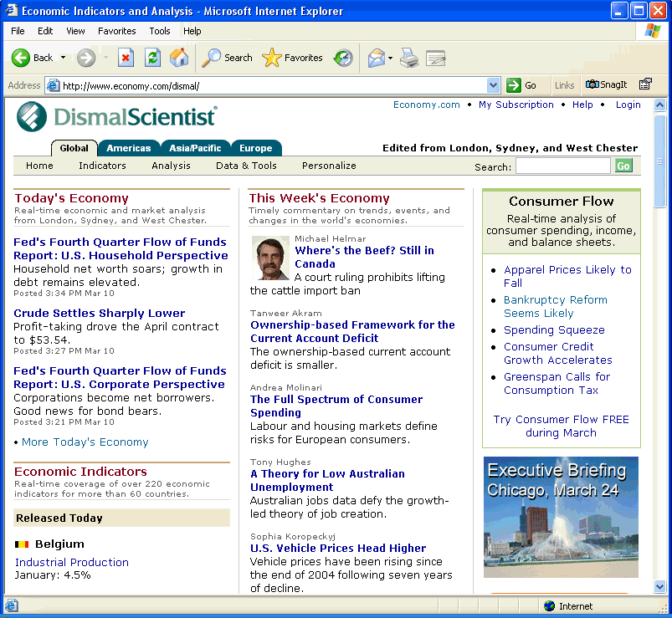Click the Search magnifier toolbar button

tap(228, 58)
